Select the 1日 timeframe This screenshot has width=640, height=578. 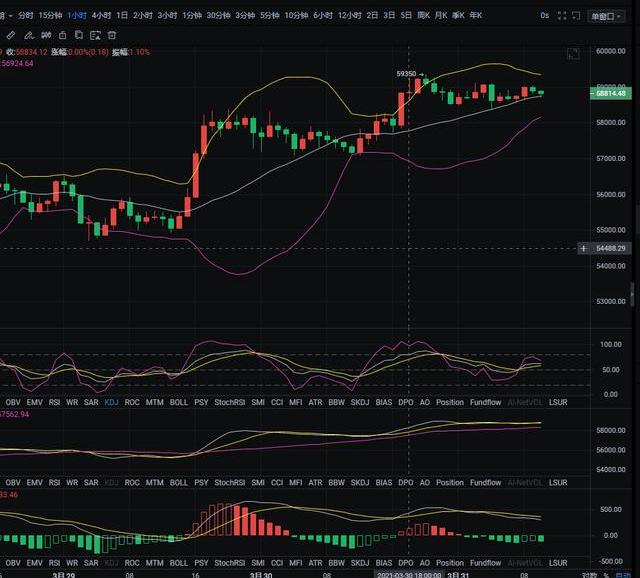click(122, 16)
